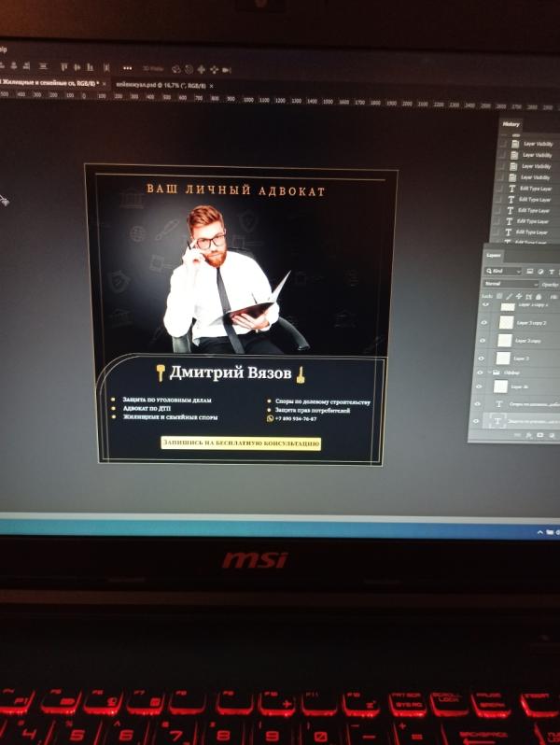Click the key icon left of Дмитрий Вязов
This screenshot has height=745, width=560.
(x=161, y=372)
